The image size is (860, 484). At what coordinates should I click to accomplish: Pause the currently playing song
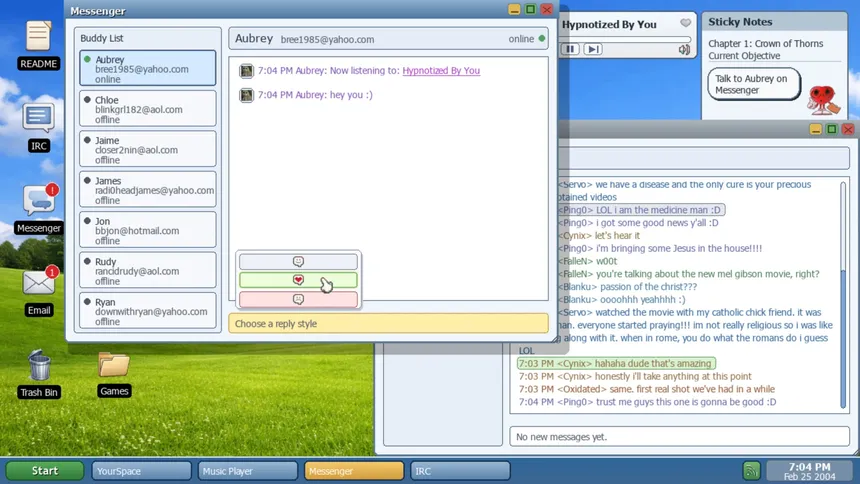pos(570,49)
